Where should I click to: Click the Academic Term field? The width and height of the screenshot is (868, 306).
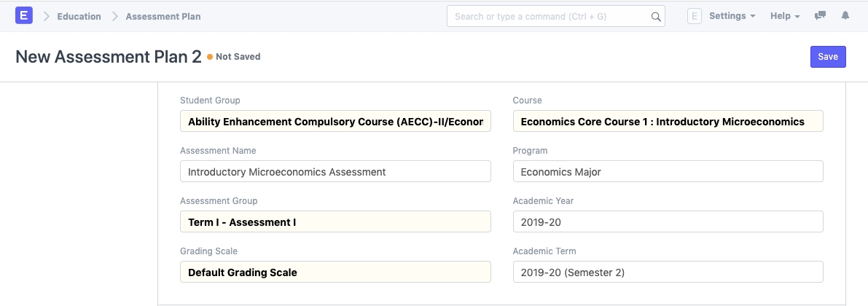tap(668, 272)
